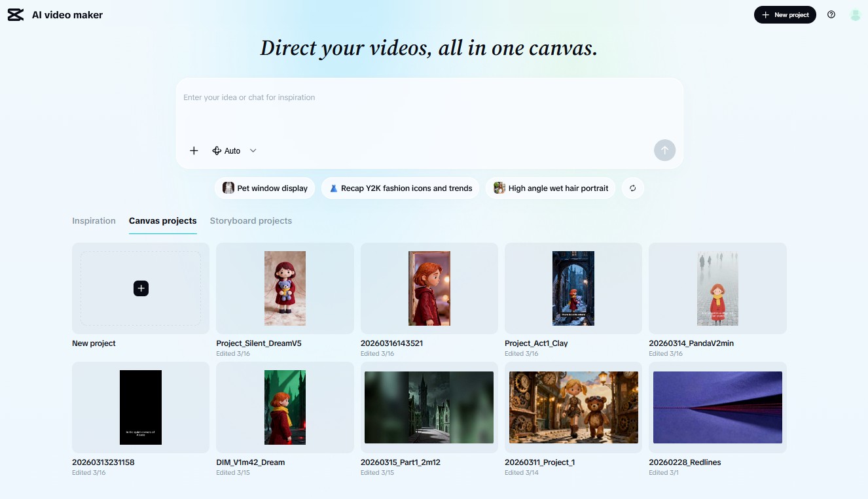
Task: Expand the Auto mode dropdown chevron
Action: [x=253, y=150]
